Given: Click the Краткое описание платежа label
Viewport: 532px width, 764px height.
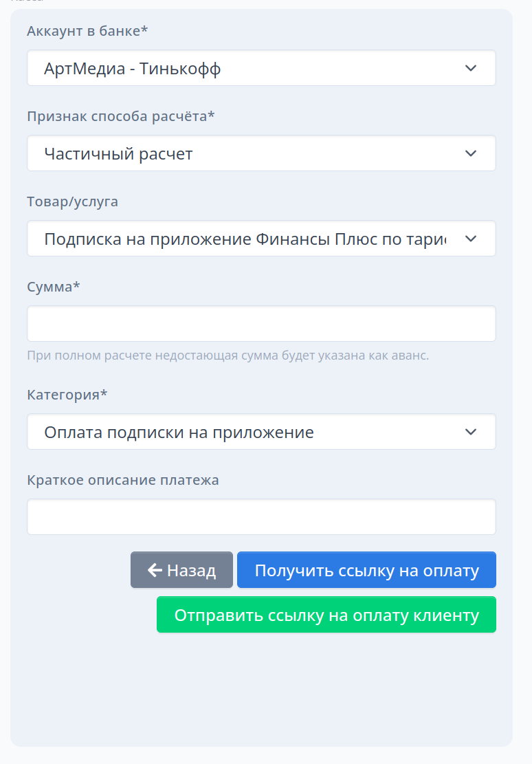Looking at the screenshot, I should point(123,480).
